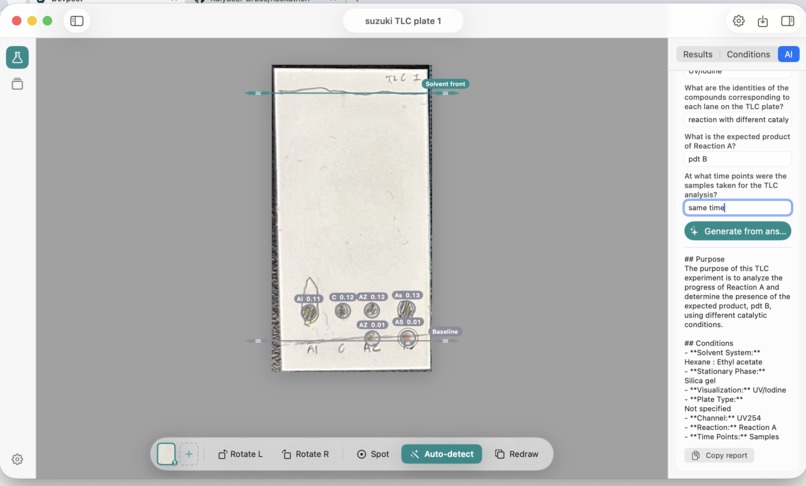Image resolution: width=806 pixels, height=486 pixels.
Task: Open the flask analysis view in sidebar
Action: (x=17, y=57)
